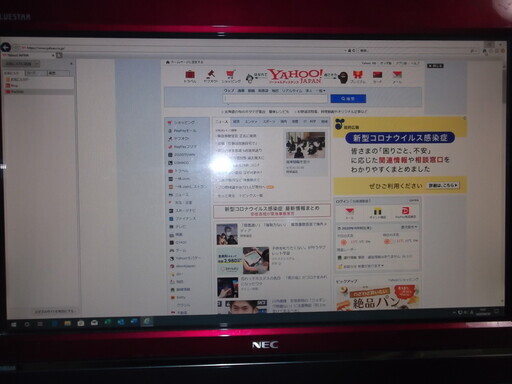This screenshot has width=512, height=384.
Task: Click the Yahoo! JAPAN logo
Action: (295, 76)
